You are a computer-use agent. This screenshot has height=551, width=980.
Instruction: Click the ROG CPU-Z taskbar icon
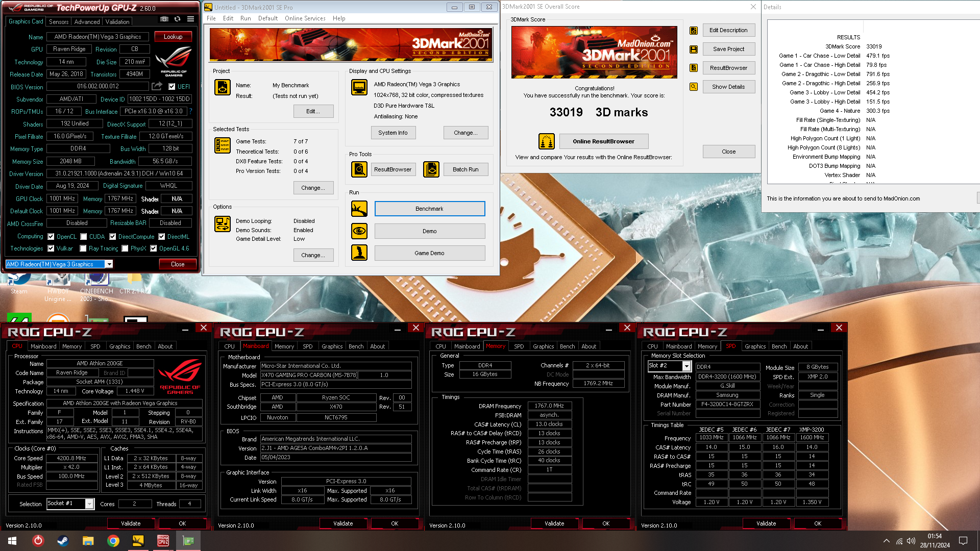[163, 541]
